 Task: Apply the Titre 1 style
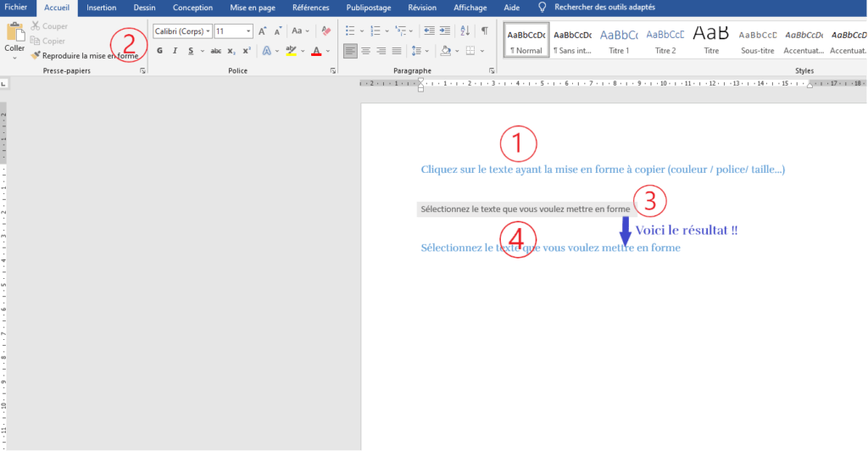click(x=619, y=41)
